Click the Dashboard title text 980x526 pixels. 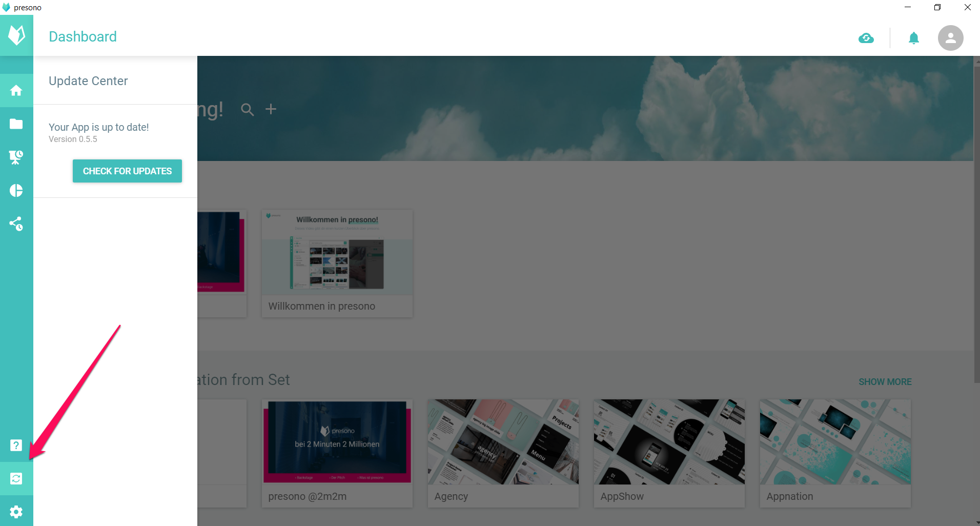click(83, 36)
